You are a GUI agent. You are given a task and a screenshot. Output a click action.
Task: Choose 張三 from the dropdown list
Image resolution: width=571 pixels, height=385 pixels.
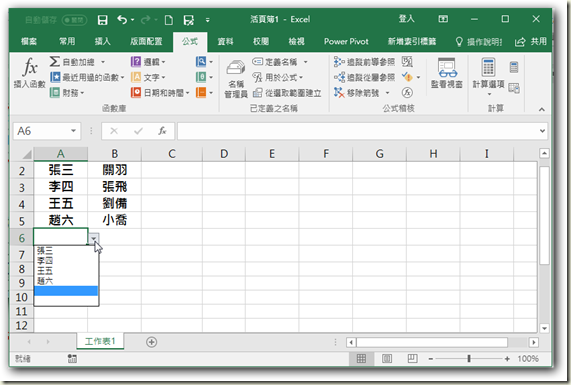(66, 251)
